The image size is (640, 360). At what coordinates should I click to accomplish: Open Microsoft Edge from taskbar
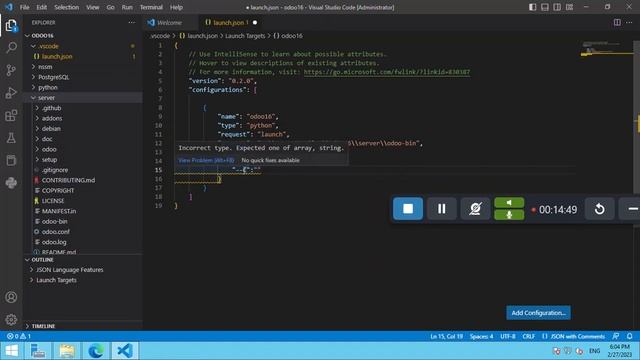tap(96, 351)
